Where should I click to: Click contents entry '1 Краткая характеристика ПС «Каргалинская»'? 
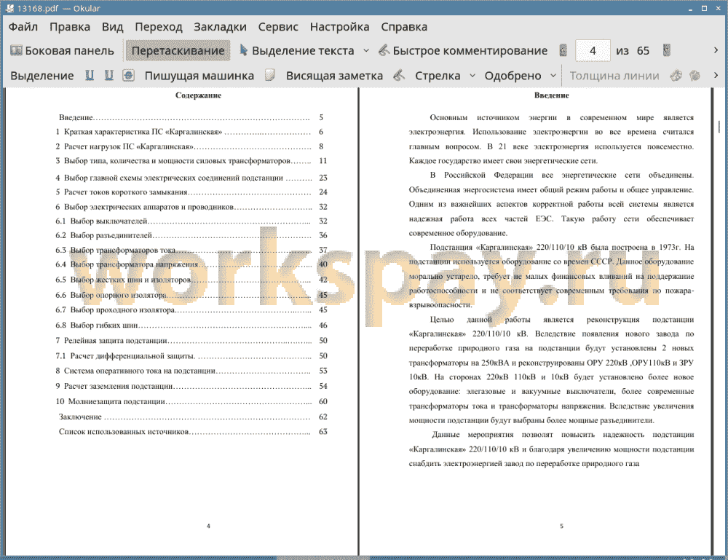point(189,132)
